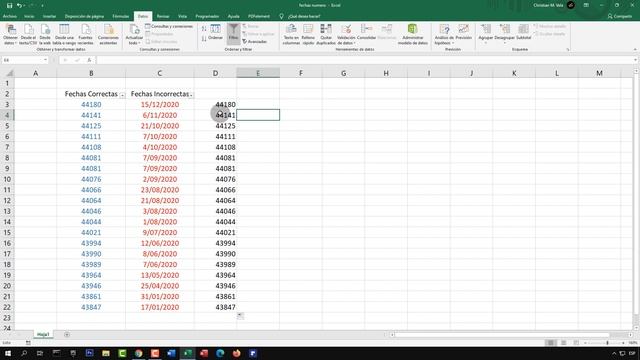Switch to Normal view in status bar
Image resolution: width=640 pixels, height=360 pixels.
coord(550,343)
